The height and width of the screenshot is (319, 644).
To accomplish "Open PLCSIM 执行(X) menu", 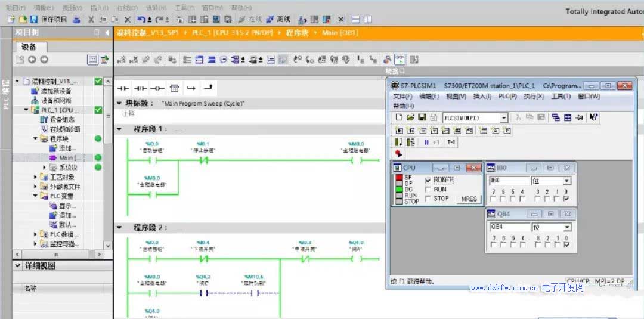I will [534, 97].
